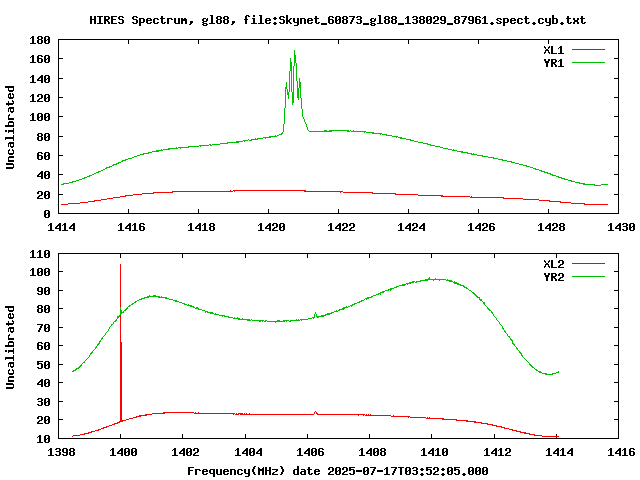
Task: Click the 1420 tick label on the upper x-axis
Action: coord(271,227)
